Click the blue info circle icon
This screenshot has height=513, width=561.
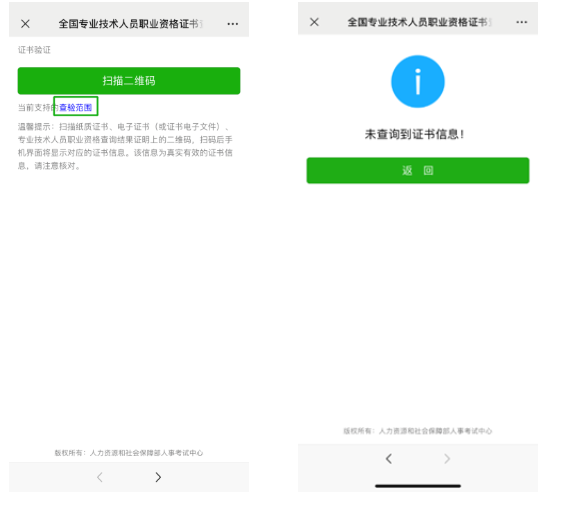click(418, 82)
